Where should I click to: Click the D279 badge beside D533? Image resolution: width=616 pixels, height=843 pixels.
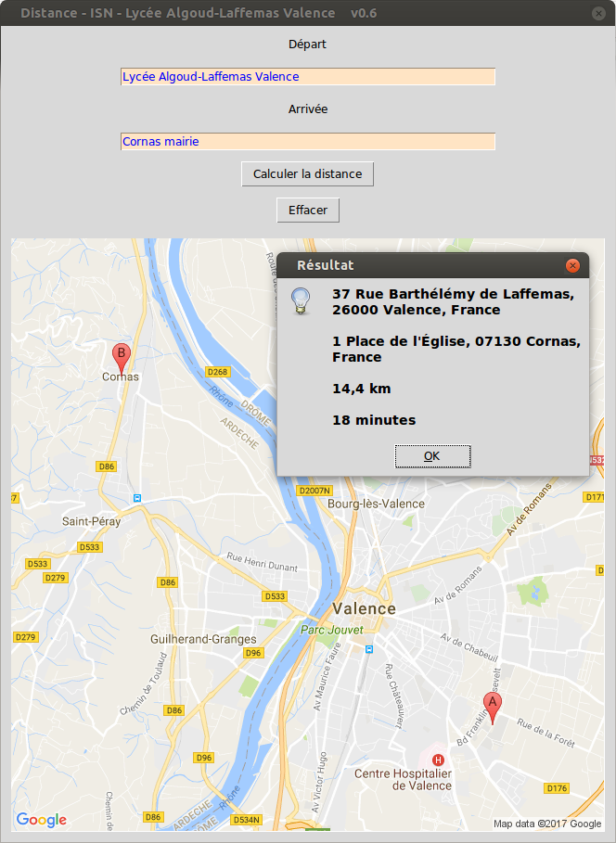tap(55, 578)
